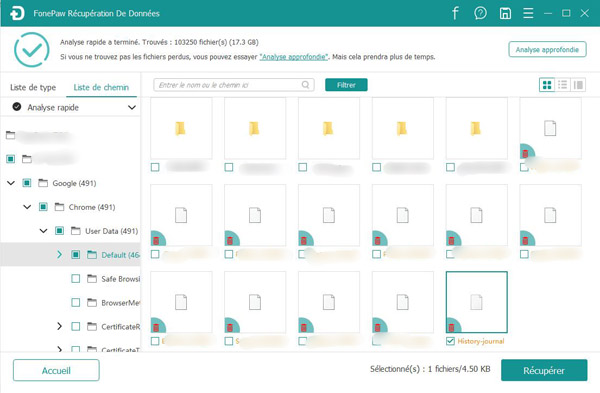Uncheck the History-journal checkbox
This screenshot has width=600, height=393.
click(x=450, y=341)
